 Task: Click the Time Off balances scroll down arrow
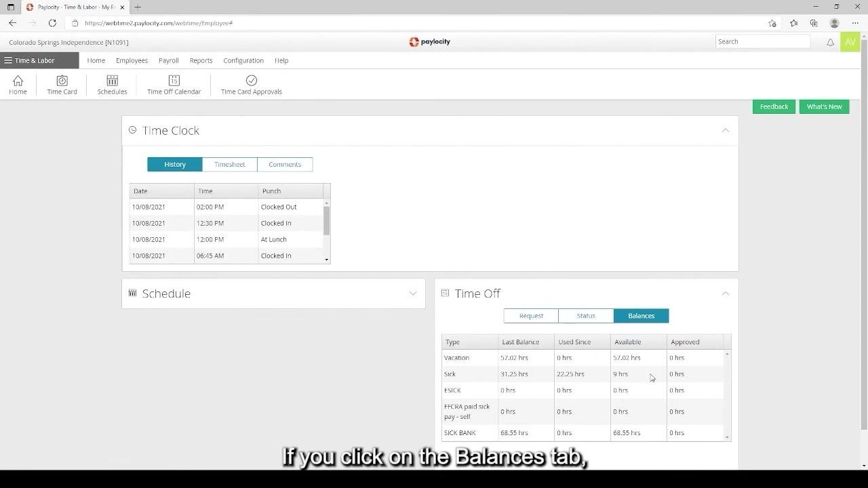coord(728,437)
